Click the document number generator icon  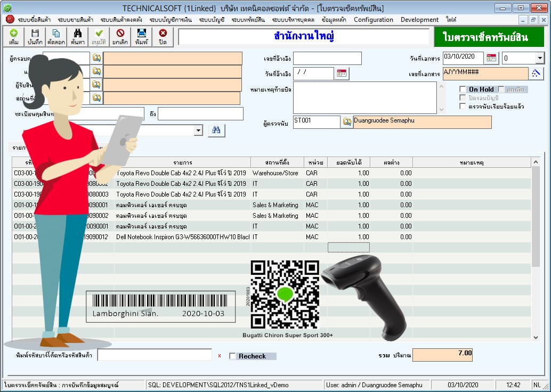pyautogui.click(x=536, y=73)
